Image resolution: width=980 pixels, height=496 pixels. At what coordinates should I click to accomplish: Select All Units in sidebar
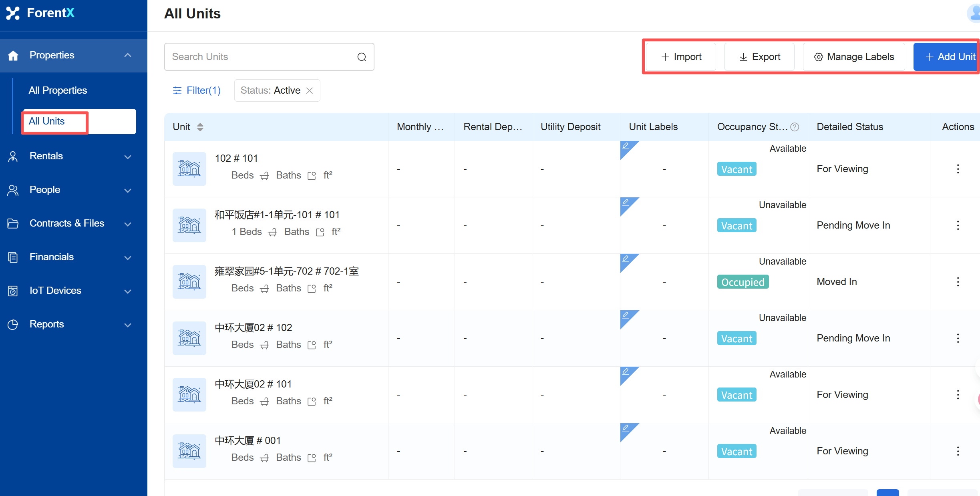[x=47, y=121]
